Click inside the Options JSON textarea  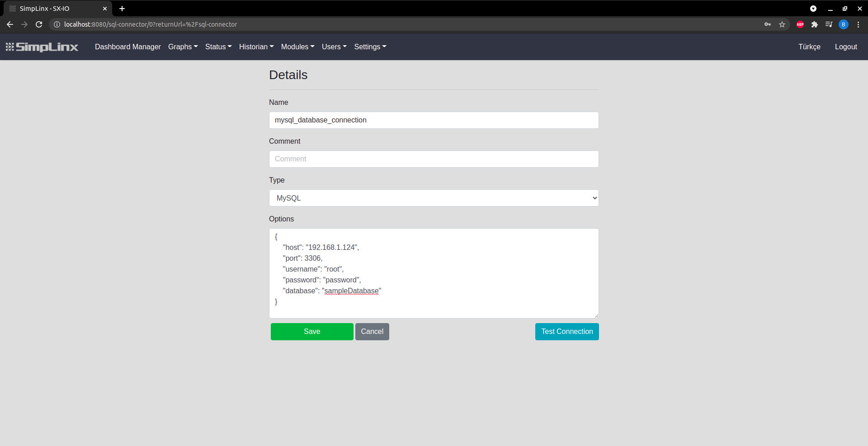click(x=434, y=273)
